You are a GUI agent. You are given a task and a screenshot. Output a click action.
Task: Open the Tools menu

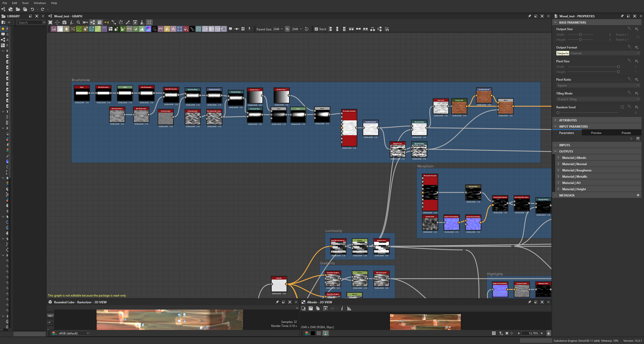25,3
